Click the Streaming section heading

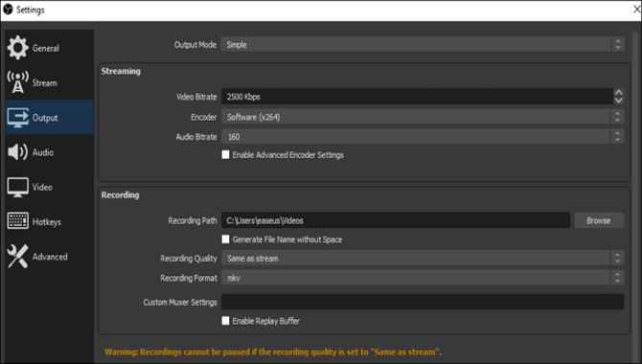(121, 71)
